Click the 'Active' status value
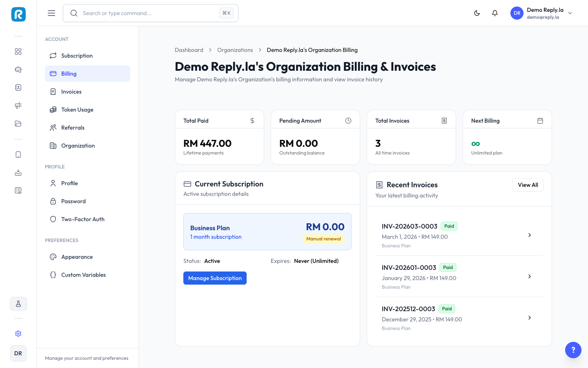 212,261
